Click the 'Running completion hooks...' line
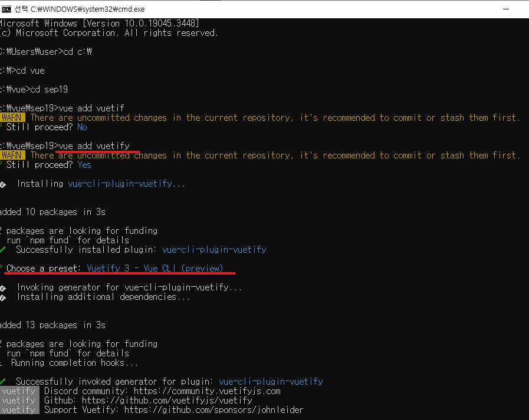 [x=74, y=363]
